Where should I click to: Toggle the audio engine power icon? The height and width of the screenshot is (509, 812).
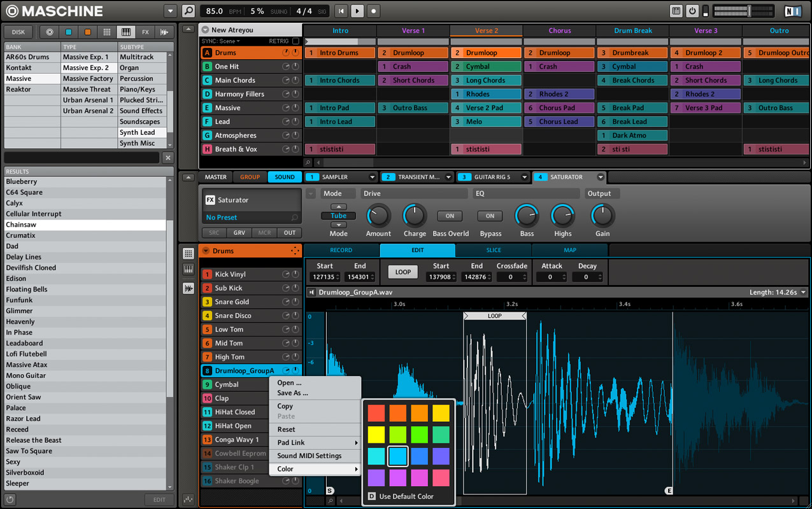click(x=692, y=11)
